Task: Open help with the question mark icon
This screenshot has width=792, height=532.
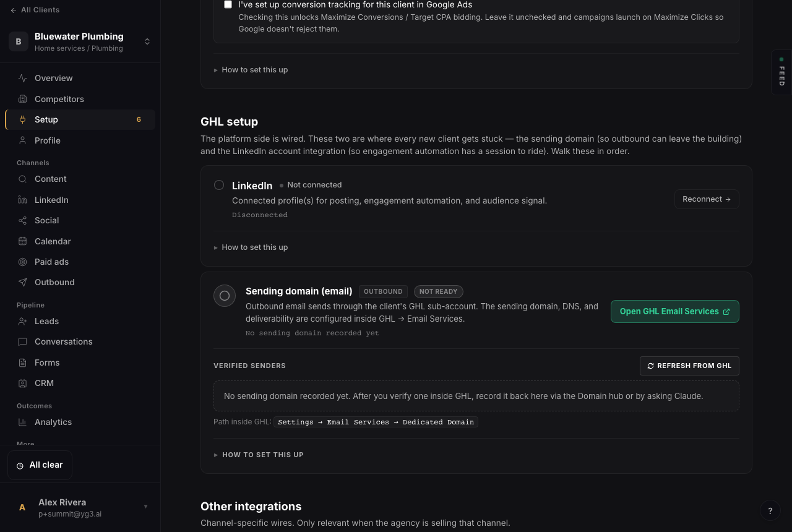Action: (x=770, y=510)
